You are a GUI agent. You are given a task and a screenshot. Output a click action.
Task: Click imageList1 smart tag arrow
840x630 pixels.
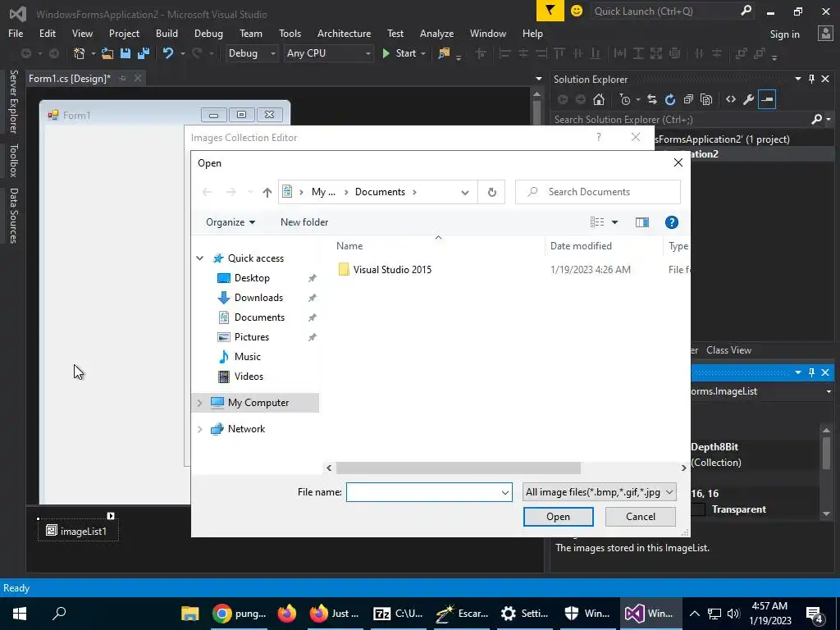(x=111, y=516)
